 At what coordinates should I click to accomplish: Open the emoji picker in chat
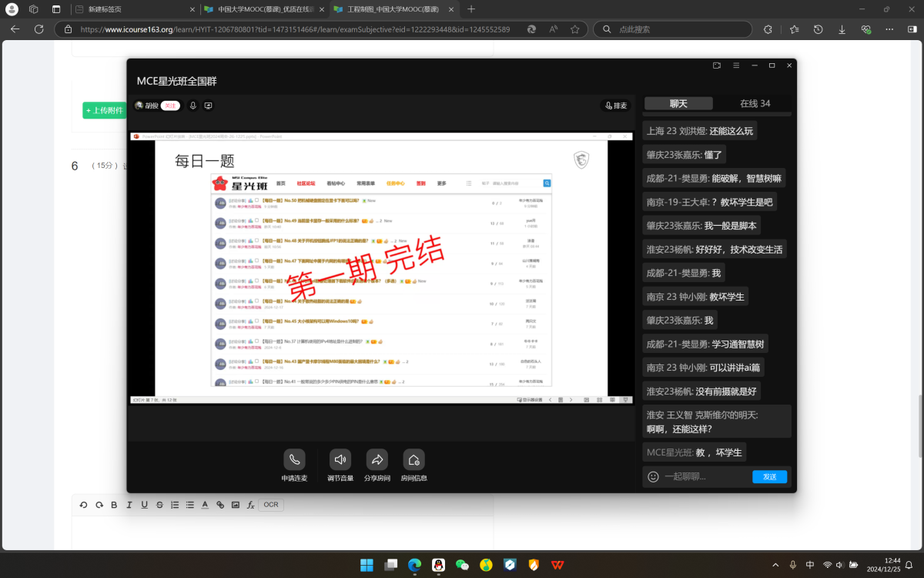(653, 477)
